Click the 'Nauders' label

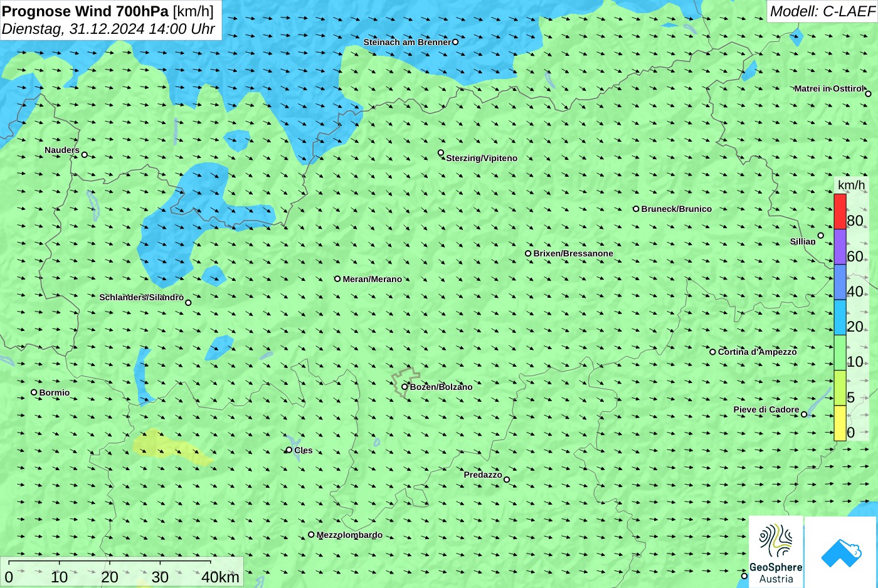click(62, 150)
